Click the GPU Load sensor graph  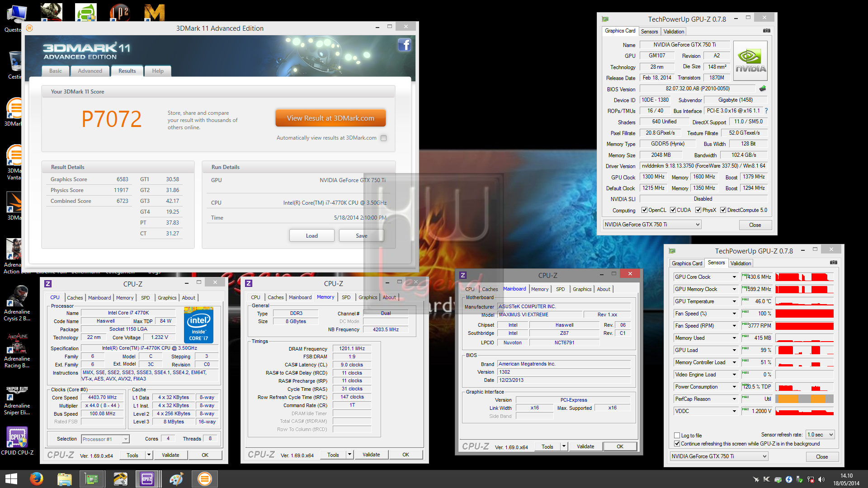(804, 350)
